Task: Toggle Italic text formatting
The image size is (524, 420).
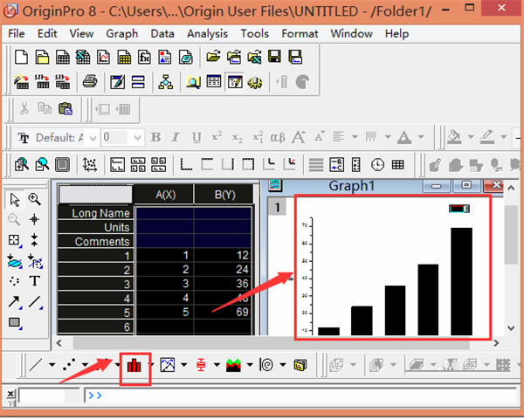Action: pyautogui.click(x=176, y=137)
